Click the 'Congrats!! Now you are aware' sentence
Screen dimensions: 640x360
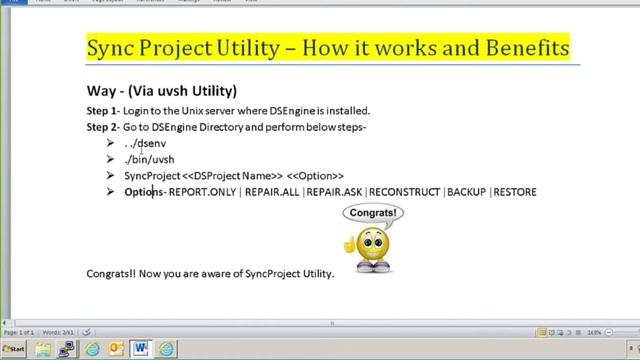(210, 273)
